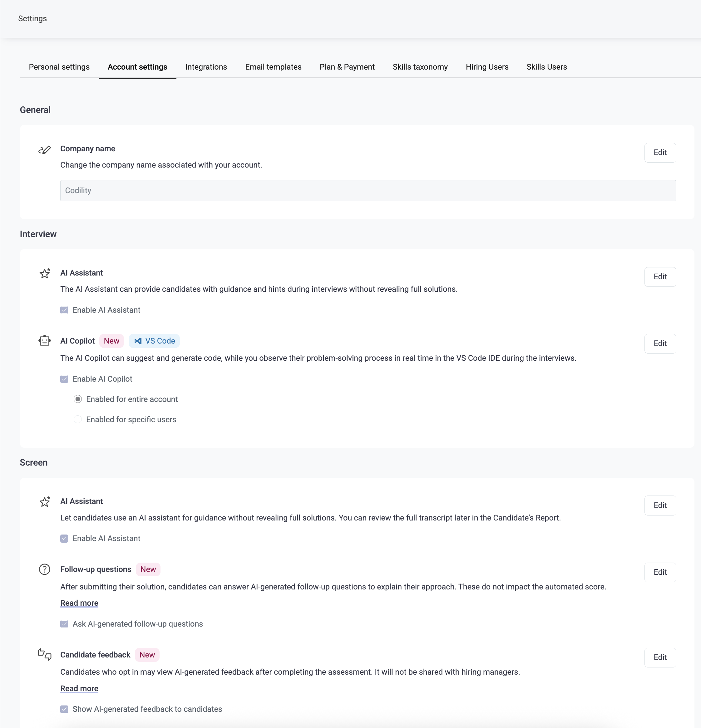Edit the AI Copilot setting
The width and height of the screenshot is (701, 728).
660,344
